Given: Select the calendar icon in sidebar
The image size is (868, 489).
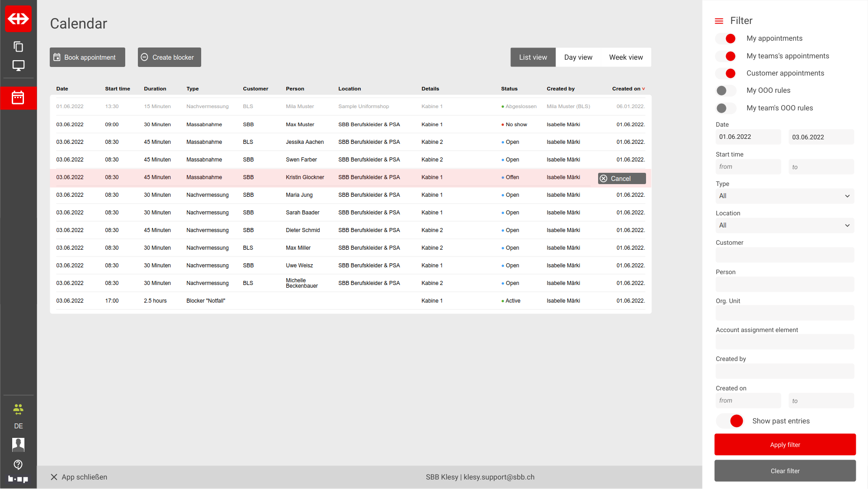Looking at the screenshot, I should point(18,98).
